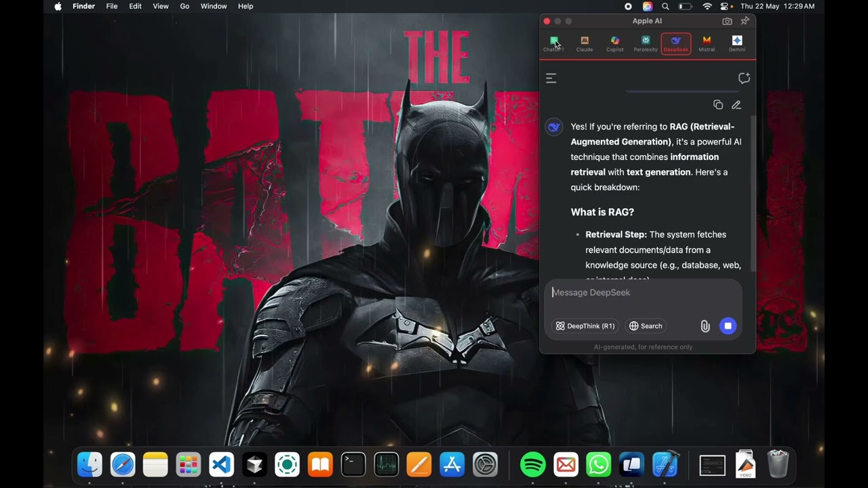Take a screenshot with the camera icon

[x=727, y=21]
